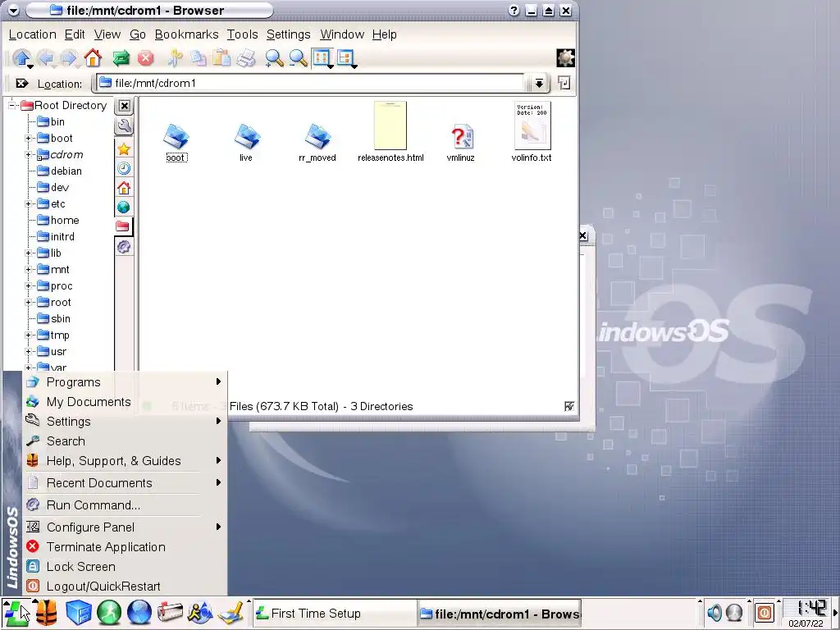The height and width of the screenshot is (630, 840).
Task: Select the Root folder red sidebar tab
Action: click(x=123, y=226)
